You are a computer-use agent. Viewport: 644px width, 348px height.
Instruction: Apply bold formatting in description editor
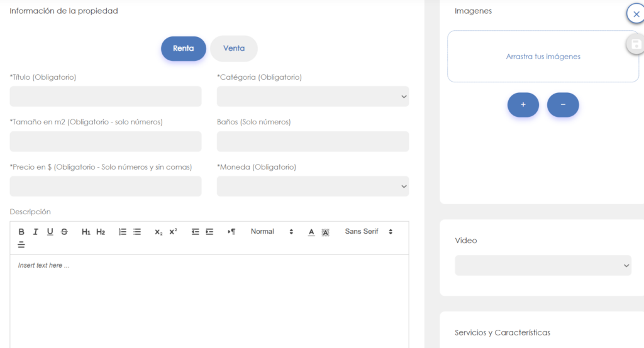click(x=21, y=232)
